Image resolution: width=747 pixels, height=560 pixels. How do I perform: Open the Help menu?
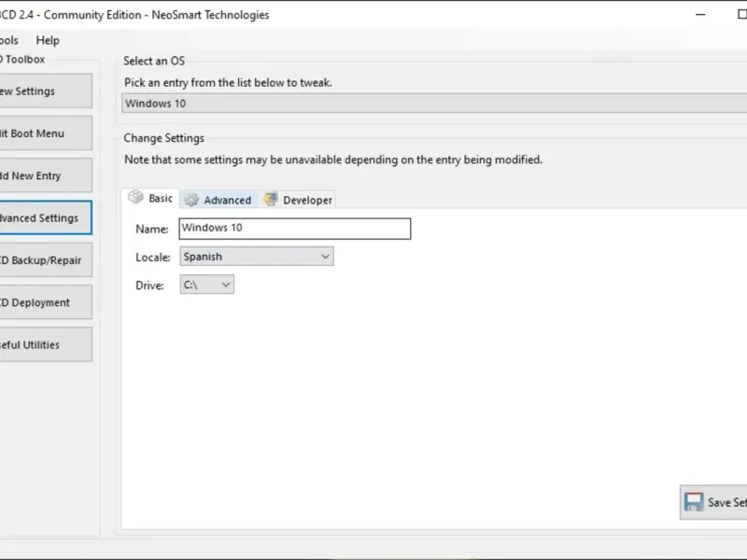tap(48, 40)
